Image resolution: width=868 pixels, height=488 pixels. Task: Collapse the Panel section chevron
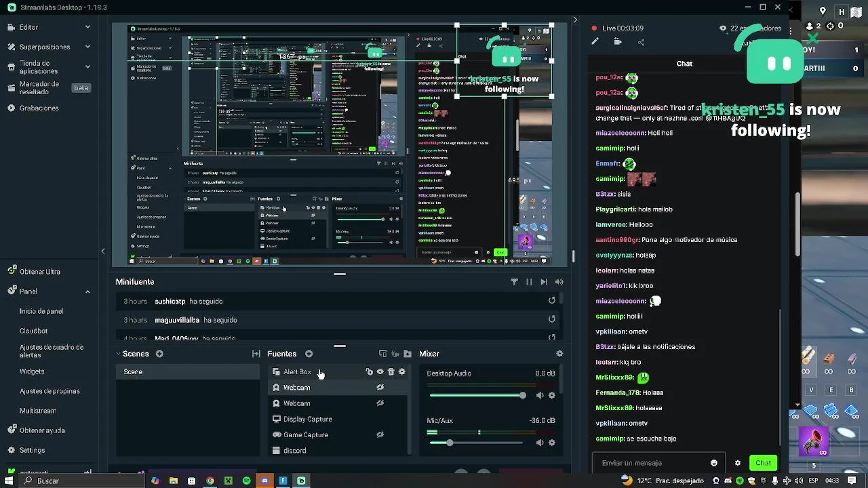[87, 291]
